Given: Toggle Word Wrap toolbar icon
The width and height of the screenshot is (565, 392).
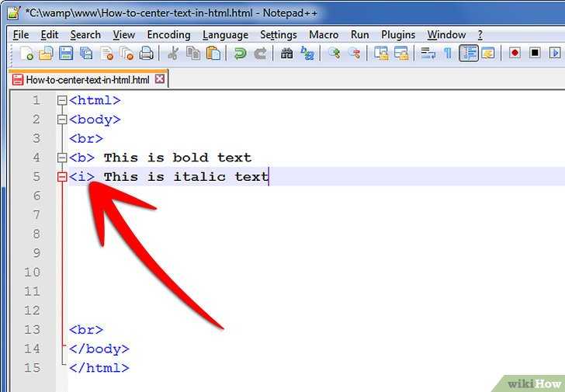Looking at the screenshot, I should tap(428, 54).
